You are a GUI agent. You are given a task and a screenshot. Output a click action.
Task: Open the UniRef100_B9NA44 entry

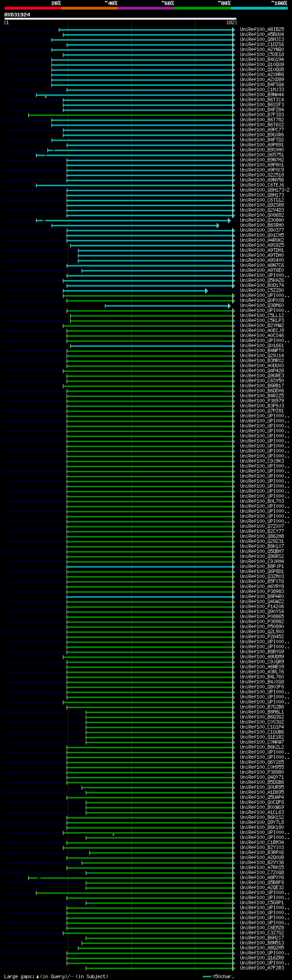pos(262,94)
